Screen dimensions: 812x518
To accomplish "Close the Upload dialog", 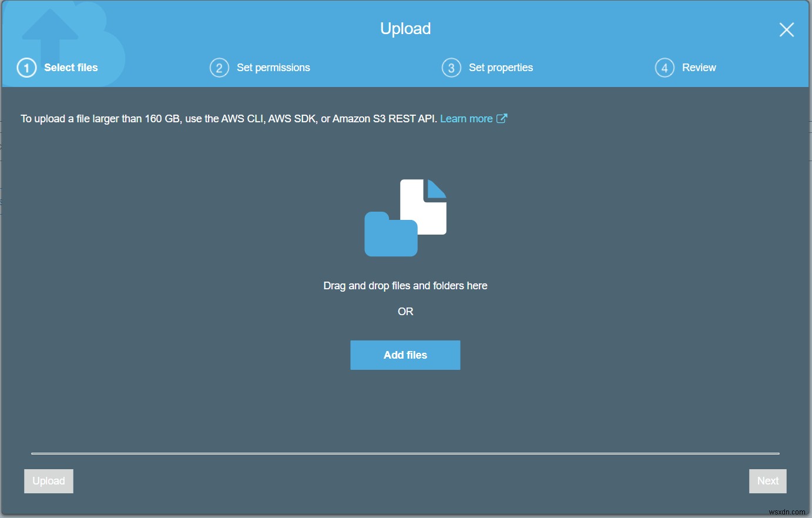I will click(787, 29).
